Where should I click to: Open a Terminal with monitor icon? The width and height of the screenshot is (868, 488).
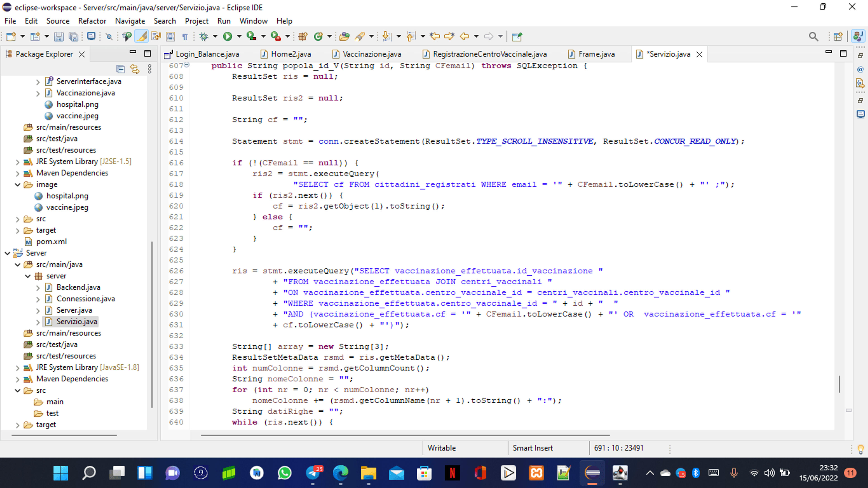(91, 36)
